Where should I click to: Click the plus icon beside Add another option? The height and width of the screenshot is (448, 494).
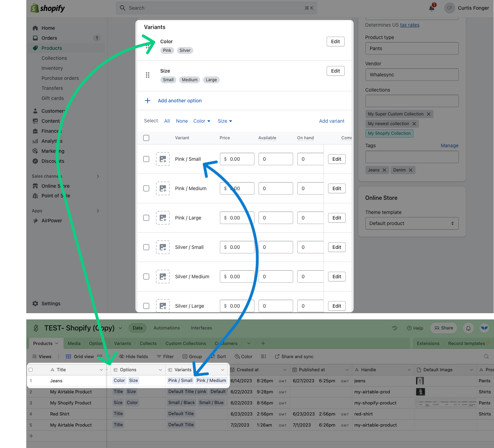148,101
